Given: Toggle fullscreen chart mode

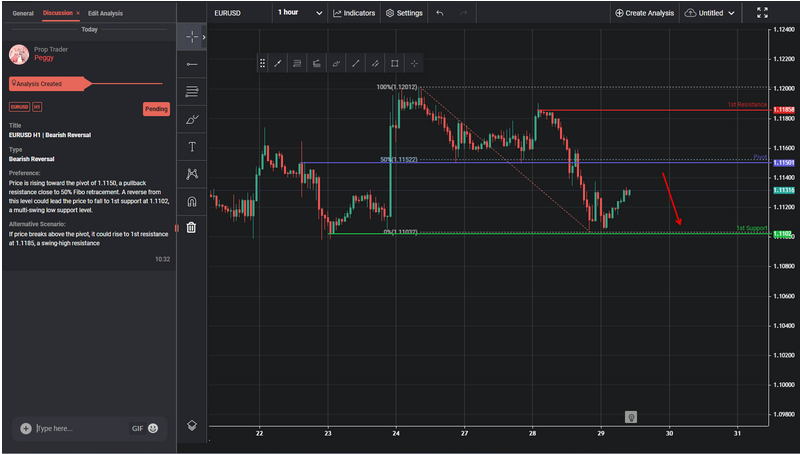Looking at the screenshot, I should pos(762,13).
